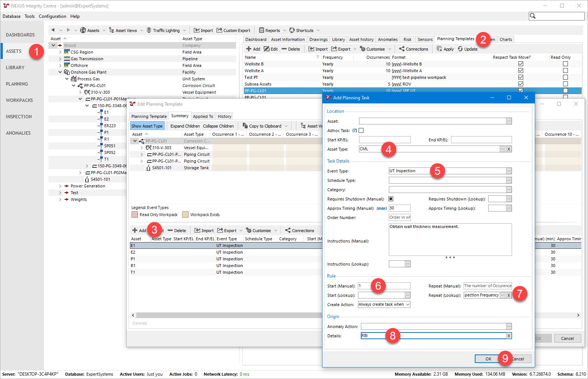Confirm Add Planning Task with OK
This screenshot has height=379, width=588.
coord(488,359)
